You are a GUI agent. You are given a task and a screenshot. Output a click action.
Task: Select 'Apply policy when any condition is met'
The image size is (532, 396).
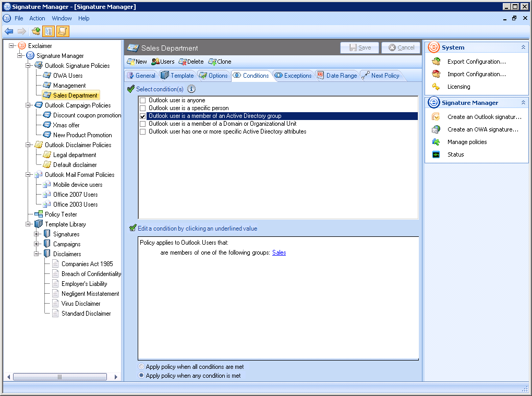pos(141,375)
